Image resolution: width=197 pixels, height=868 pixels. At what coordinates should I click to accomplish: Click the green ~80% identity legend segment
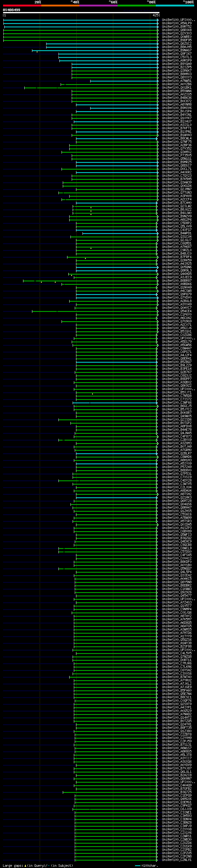click(137, 6)
